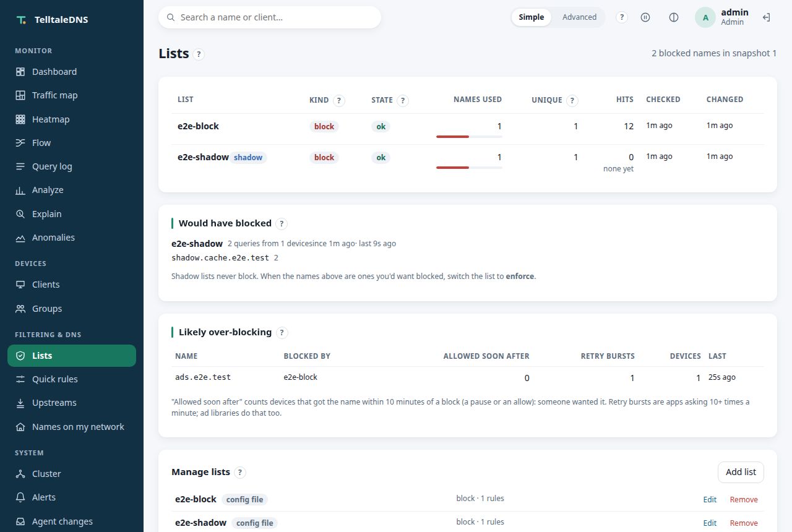
Task: Click e2e-shadow names used progress bar
Action: click(x=469, y=168)
